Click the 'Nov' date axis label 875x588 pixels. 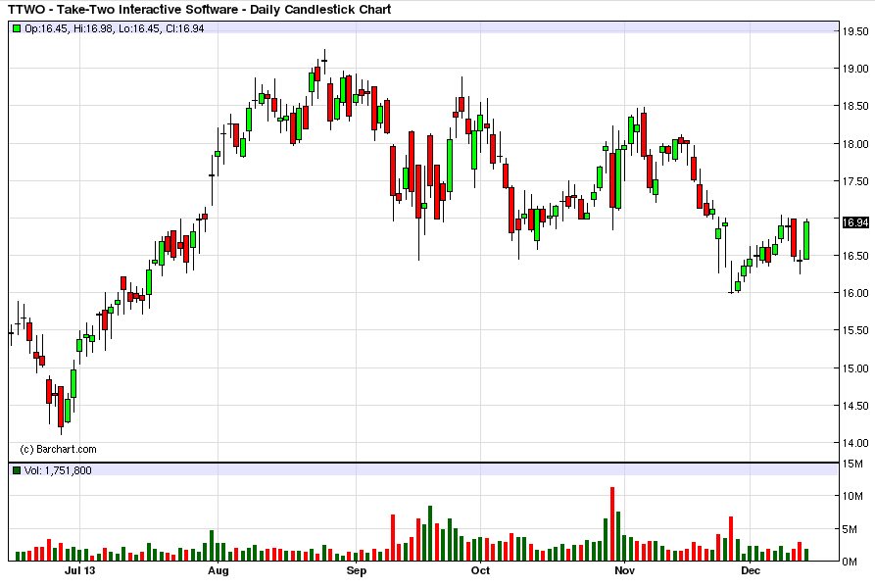(x=624, y=570)
